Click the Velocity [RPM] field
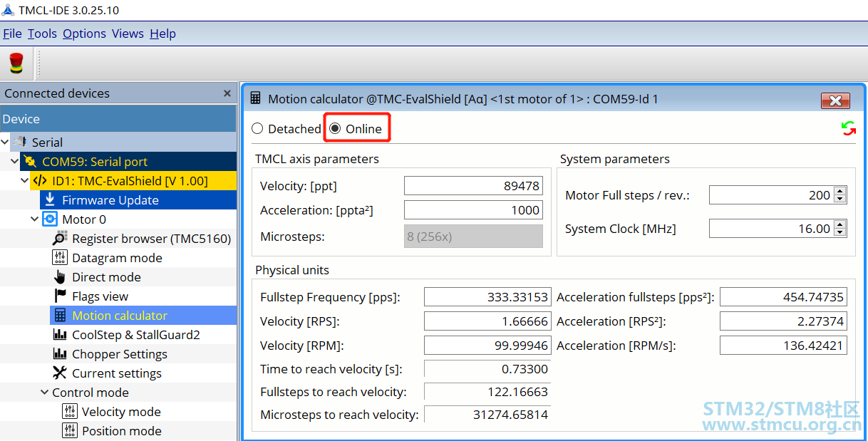 tap(487, 346)
